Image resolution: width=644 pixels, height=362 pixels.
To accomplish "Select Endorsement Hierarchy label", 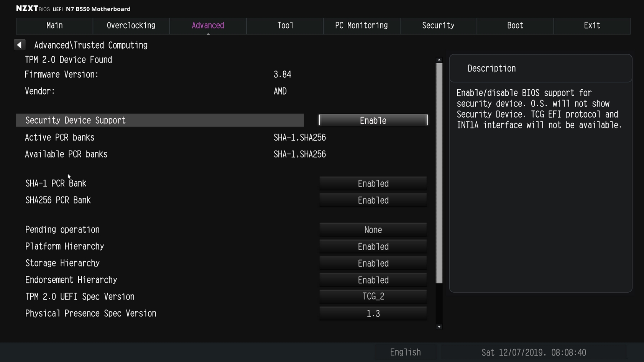I will [71, 280].
